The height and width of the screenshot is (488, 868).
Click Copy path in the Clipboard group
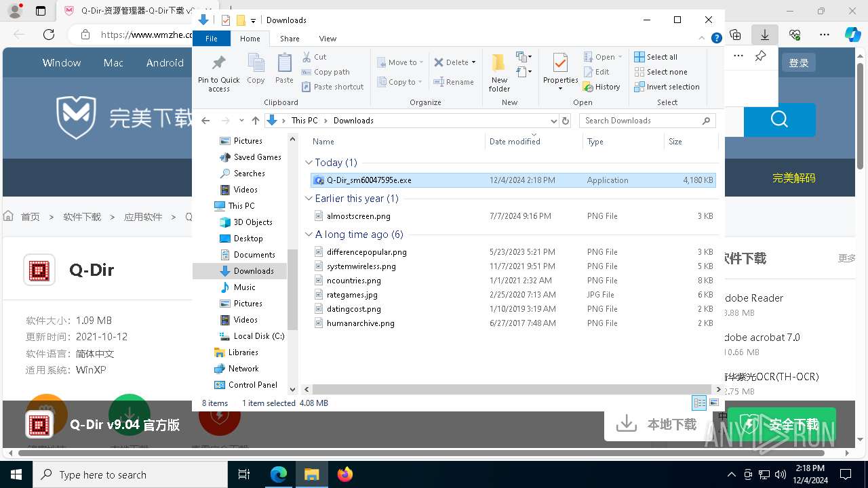(325, 72)
